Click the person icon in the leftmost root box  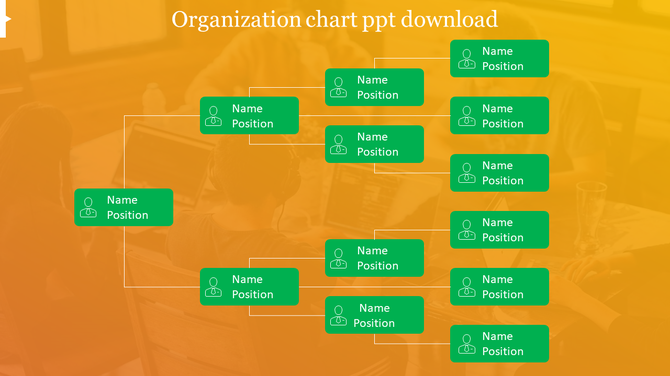pyautogui.click(x=88, y=207)
